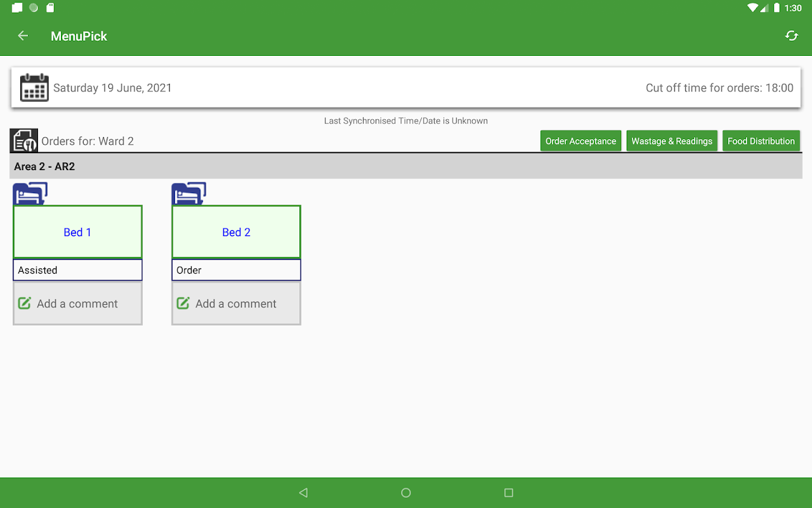Add a comment for Bed 2
Screen dimensions: 812x508
(236, 304)
